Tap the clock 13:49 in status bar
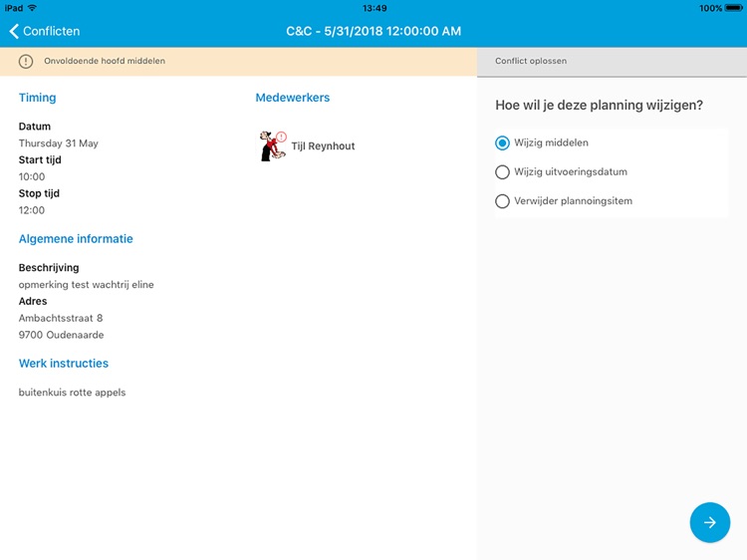The image size is (747, 560). click(374, 8)
